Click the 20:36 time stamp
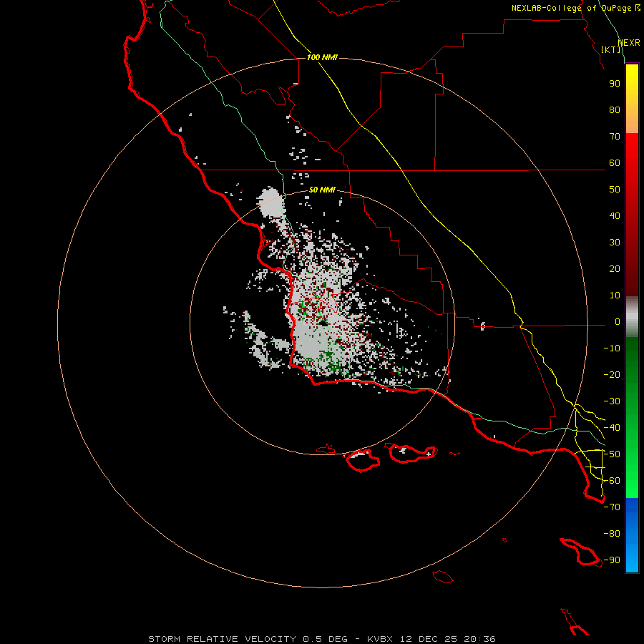Viewport: 644px width, 644px height. point(479,639)
